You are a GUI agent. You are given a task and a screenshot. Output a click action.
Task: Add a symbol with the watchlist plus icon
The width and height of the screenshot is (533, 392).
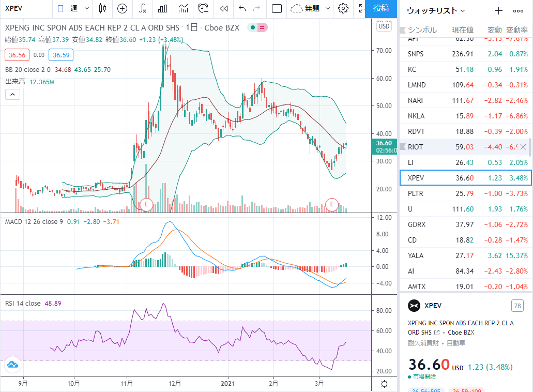click(x=498, y=11)
